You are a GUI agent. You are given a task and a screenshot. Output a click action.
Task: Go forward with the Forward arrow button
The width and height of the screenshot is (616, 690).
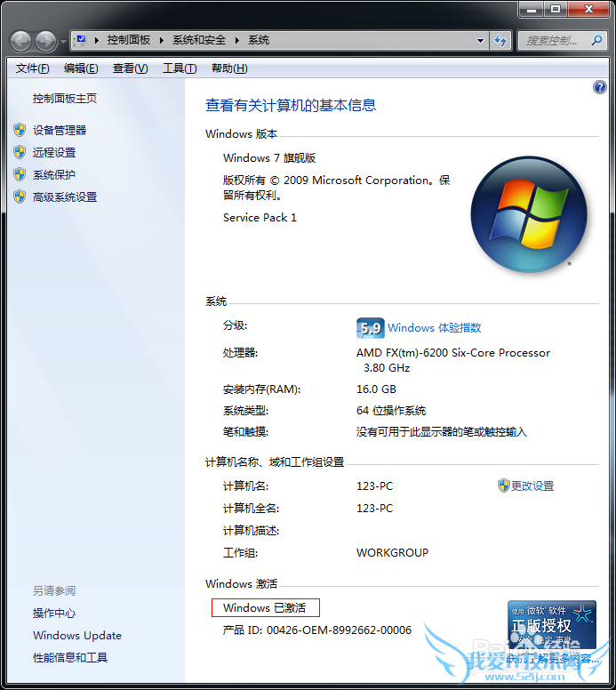coord(45,42)
